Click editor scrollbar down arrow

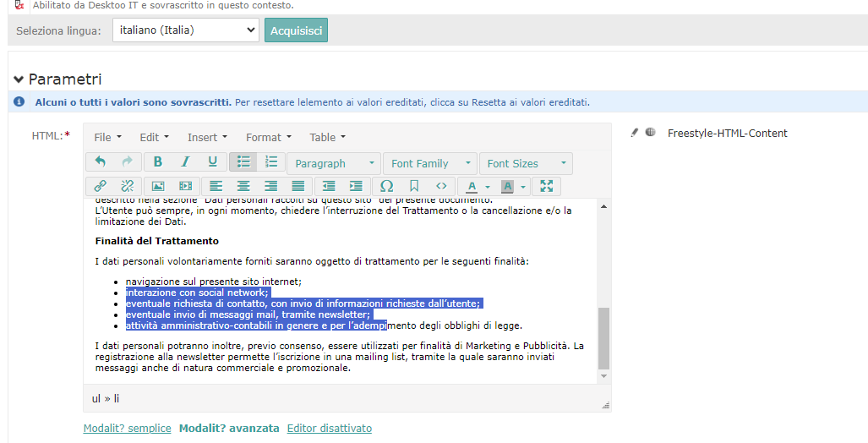click(x=604, y=376)
